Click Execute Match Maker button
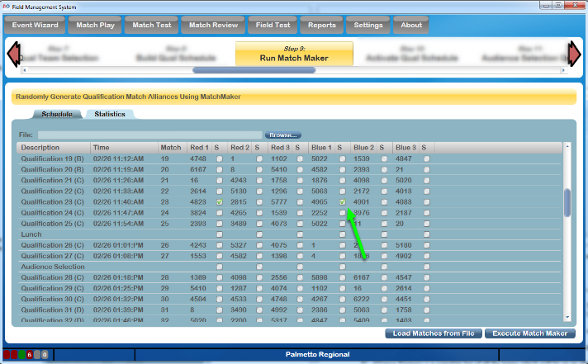This screenshot has height=364, width=588. (x=530, y=333)
